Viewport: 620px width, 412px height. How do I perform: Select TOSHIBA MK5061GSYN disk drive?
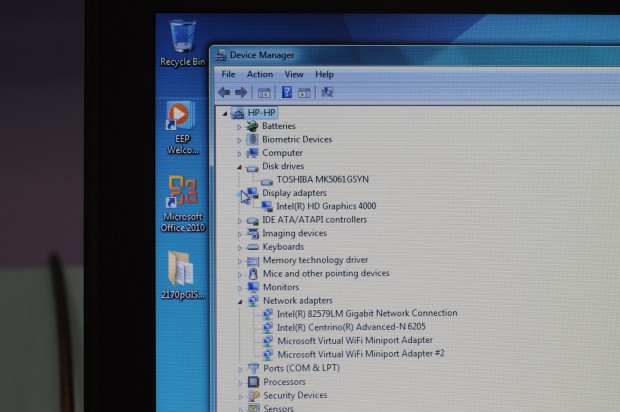pyautogui.click(x=323, y=180)
